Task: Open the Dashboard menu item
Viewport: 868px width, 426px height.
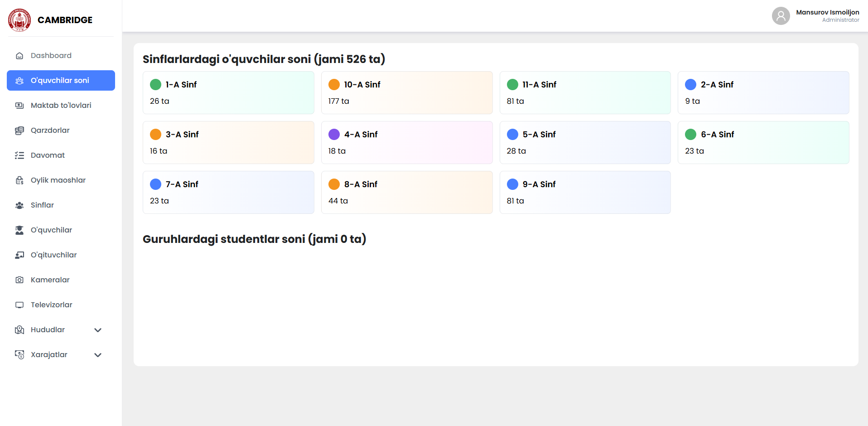Action: point(61,55)
